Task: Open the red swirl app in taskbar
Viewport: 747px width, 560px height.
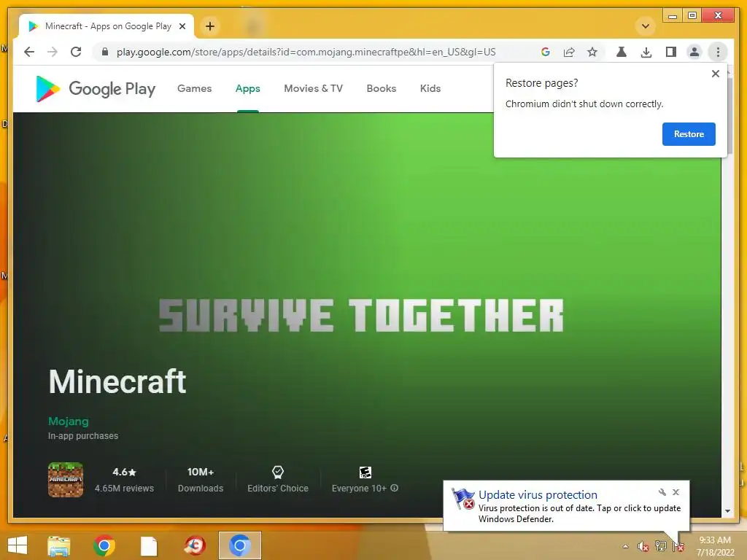Action: 195,545
